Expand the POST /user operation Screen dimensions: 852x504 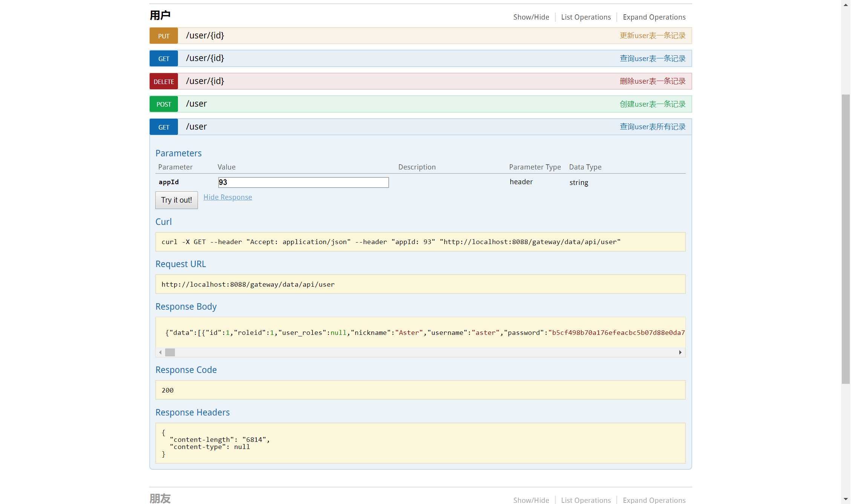[196, 104]
